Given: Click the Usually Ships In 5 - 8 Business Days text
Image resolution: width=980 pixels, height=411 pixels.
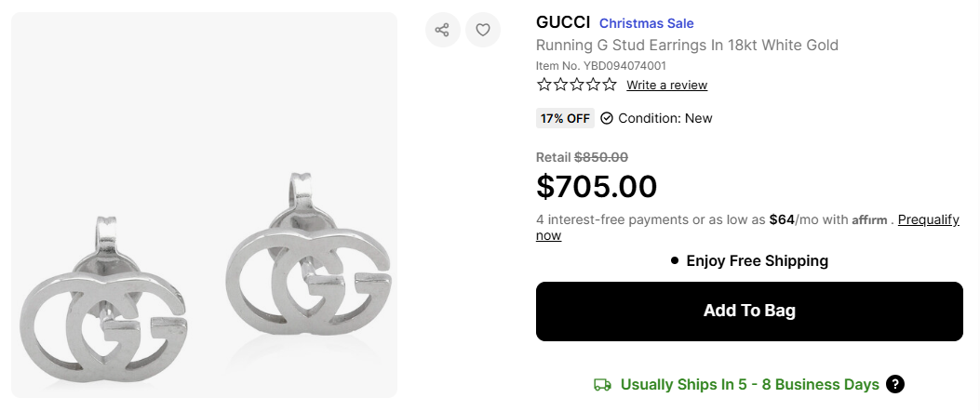Looking at the screenshot, I should click(749, 384).
